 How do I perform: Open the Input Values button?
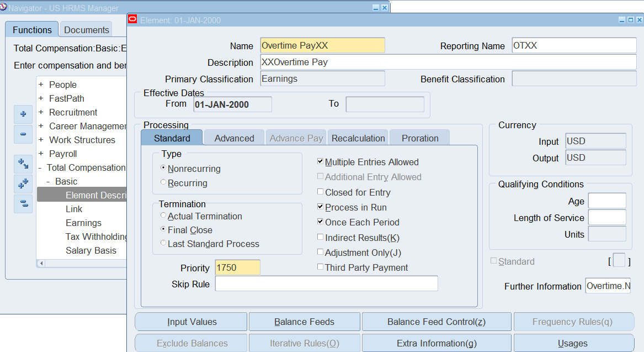tap(191, 322)
